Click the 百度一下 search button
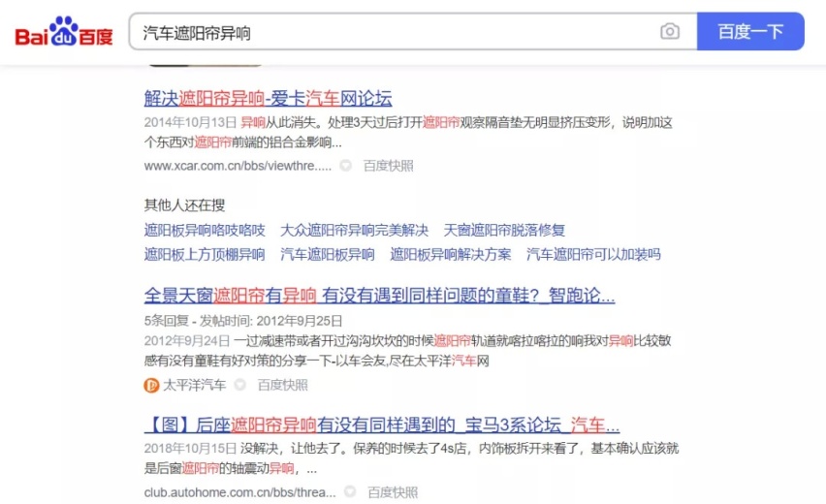826x504 pixels. pyautogui.click(x=750, y=32)
